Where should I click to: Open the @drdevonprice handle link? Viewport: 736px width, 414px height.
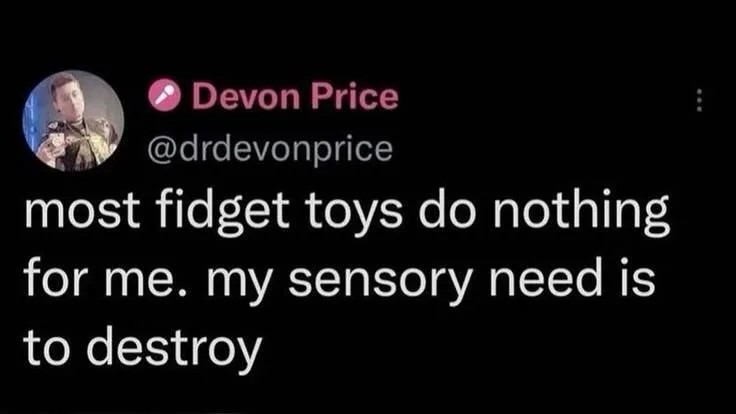(x=270, y=150)
